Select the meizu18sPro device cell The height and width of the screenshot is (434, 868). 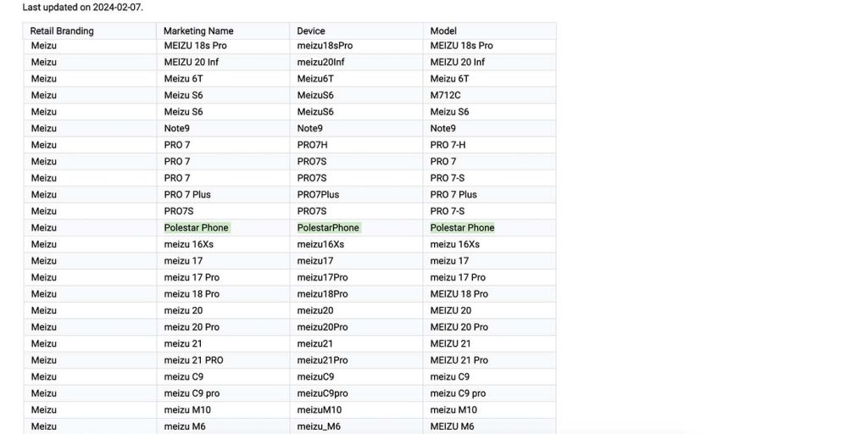point(325,46)
